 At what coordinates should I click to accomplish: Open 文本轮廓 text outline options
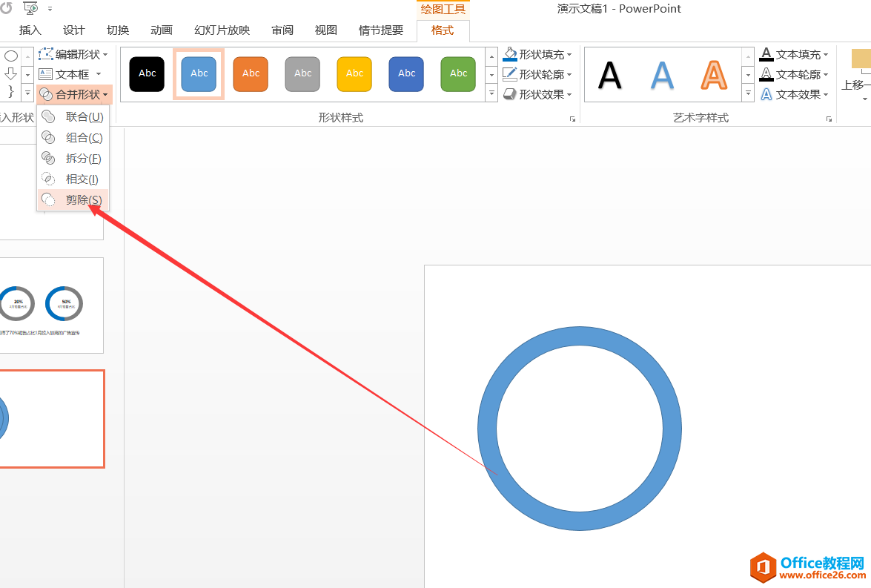coord(795,74)
